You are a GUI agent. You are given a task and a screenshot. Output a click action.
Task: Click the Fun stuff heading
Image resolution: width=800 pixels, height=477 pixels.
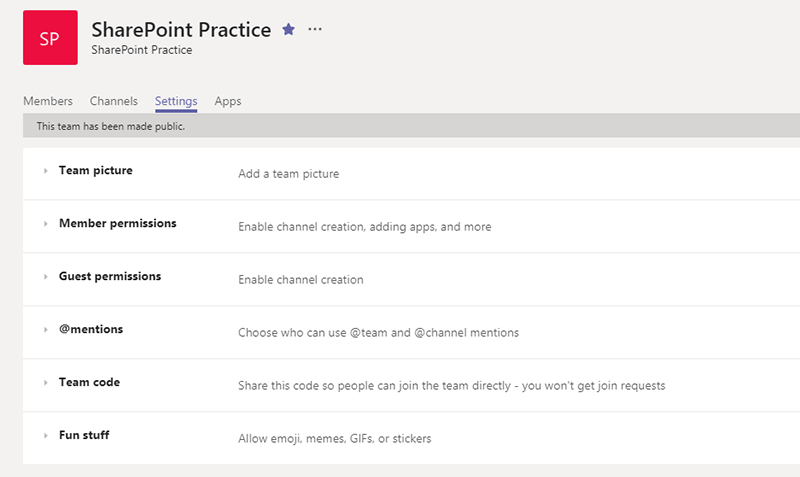(x=84, y=435)
